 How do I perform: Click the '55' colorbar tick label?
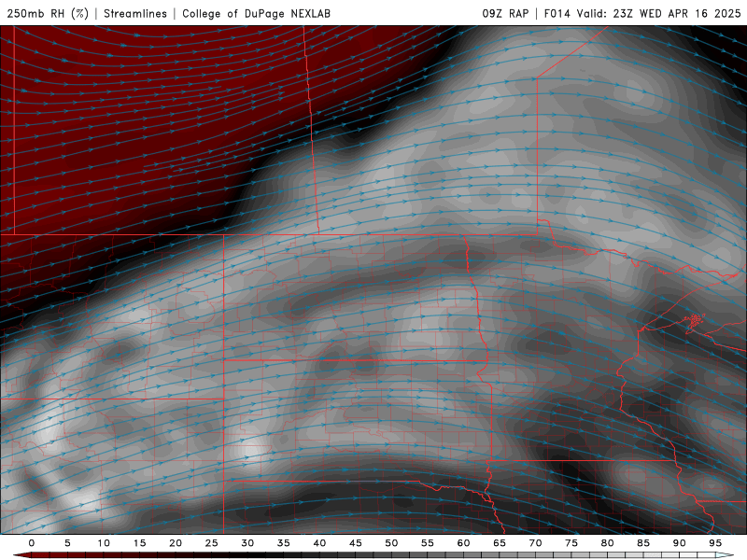point(428,543)
